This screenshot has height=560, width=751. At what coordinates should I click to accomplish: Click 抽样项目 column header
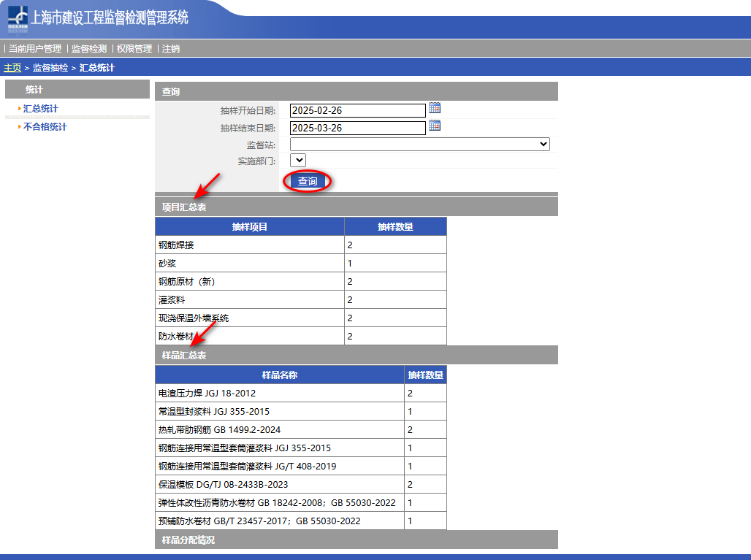tap(250, 227)
